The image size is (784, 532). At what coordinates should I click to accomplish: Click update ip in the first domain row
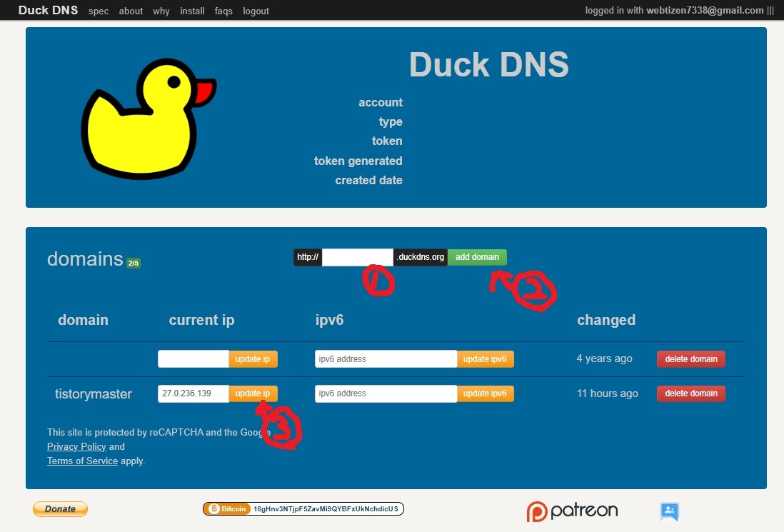(253, 359)
